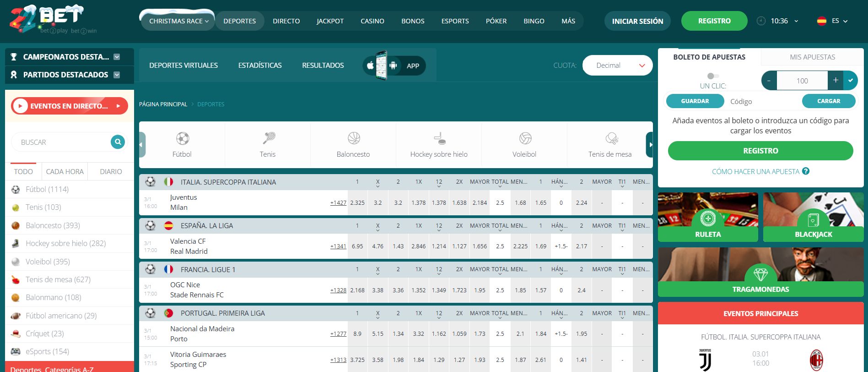
Task: Confirm the stake with the checkmark button
Action: [851, 81]
